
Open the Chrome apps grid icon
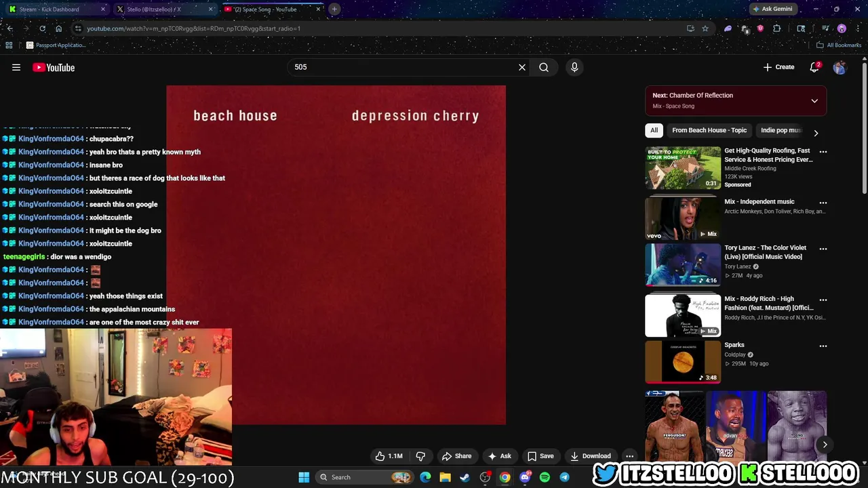9,45
